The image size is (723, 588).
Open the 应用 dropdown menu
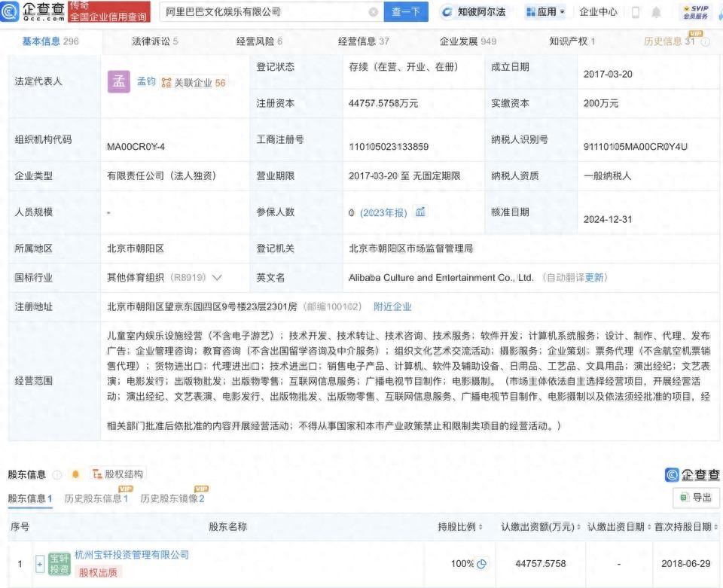[545, 12]
